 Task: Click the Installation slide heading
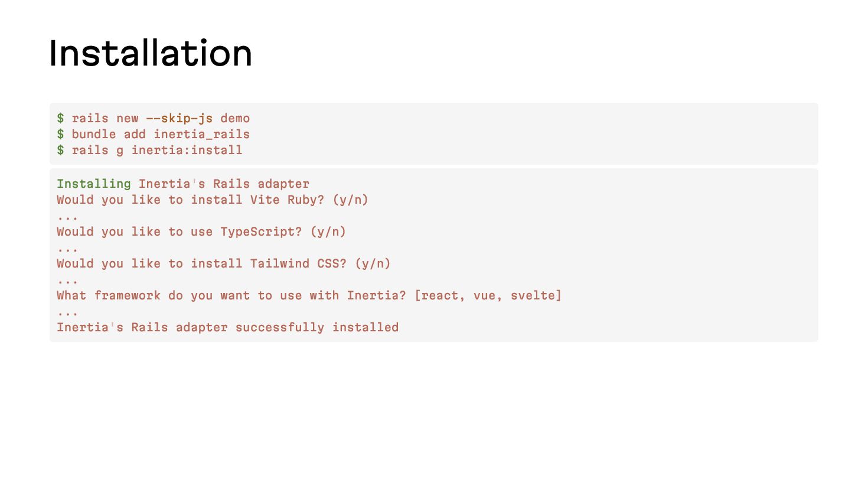[151, 53]
